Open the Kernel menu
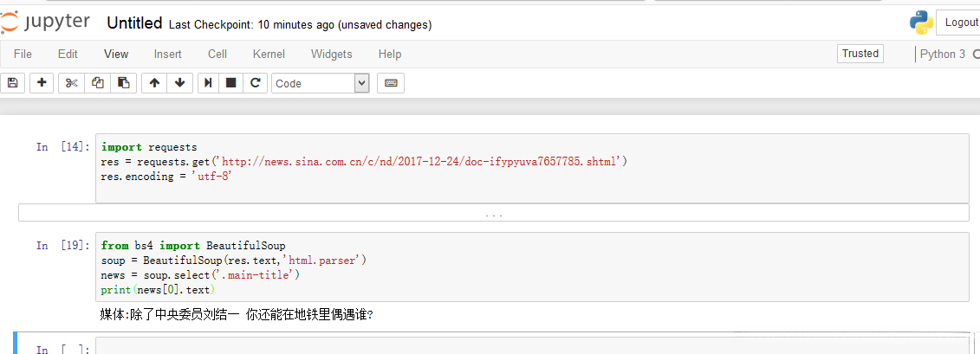The image size is (980, 354). 269,54
